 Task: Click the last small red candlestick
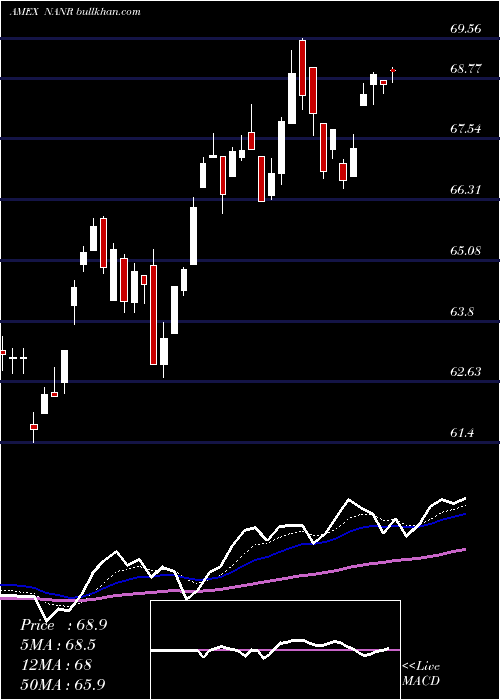point(393,71)
